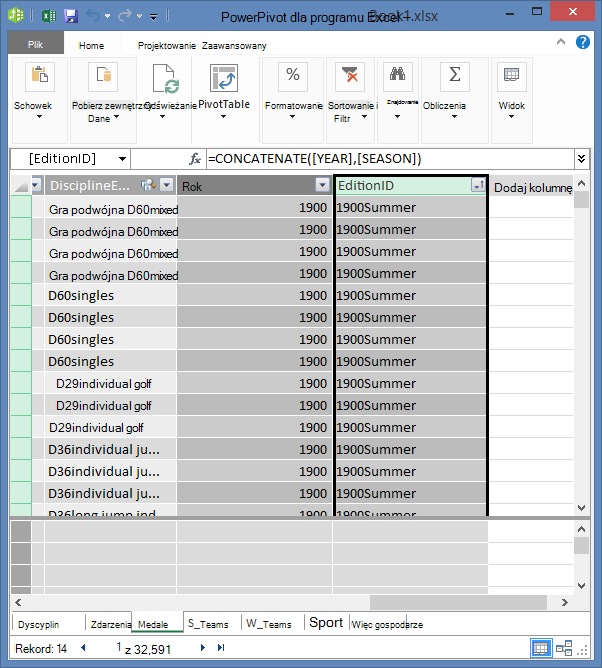Screen dimensions: 602x668
Task: Expand the formula bar with double chevron
Action: 582,159
